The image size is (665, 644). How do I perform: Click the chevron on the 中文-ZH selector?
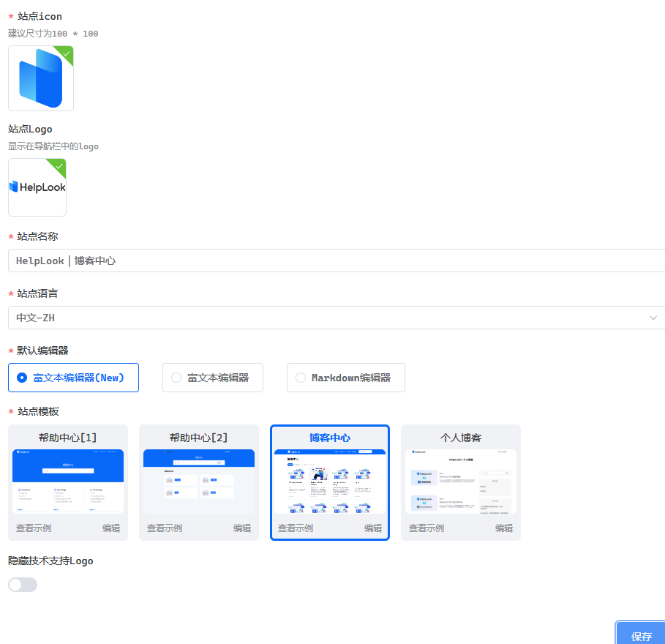click(653, 318)
